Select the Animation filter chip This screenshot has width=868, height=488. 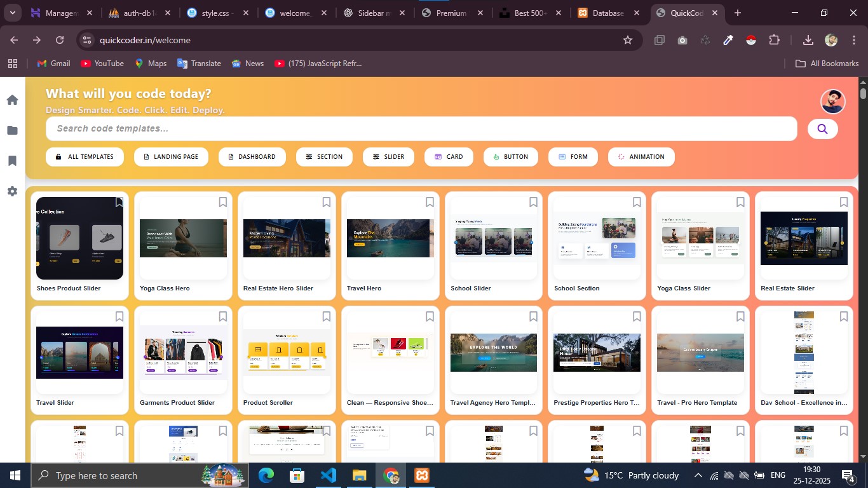641,156
